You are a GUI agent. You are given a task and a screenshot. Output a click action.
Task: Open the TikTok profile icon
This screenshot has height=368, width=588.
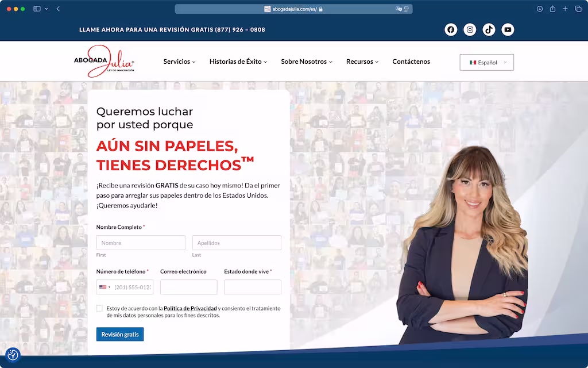tap(489, 30)
